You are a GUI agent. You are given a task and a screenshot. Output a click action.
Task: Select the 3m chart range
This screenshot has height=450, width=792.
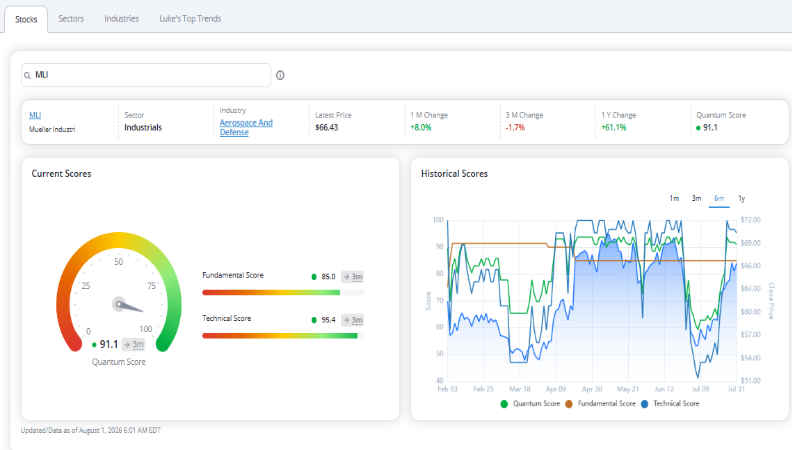(x=697, y=198)
